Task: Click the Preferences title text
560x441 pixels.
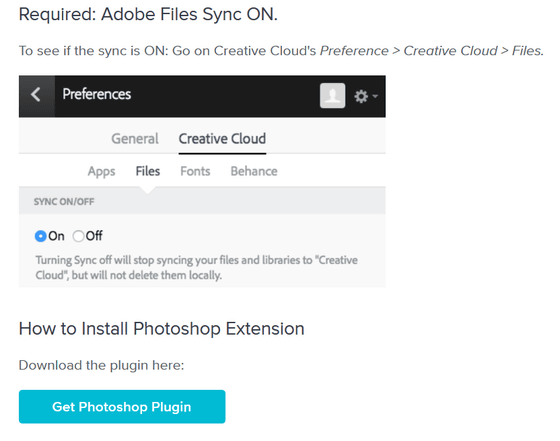Action: (x=97, y=94)
